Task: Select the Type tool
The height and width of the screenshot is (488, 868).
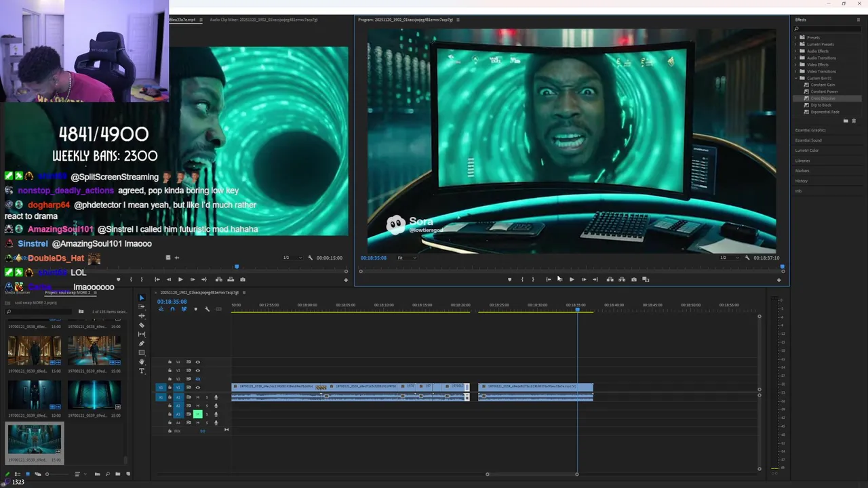Action: point(142,371)
